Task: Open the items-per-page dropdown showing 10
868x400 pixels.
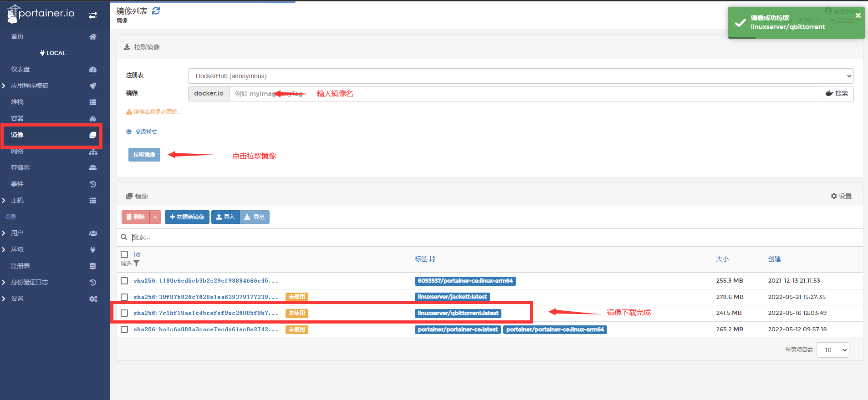Action: point(832,350)
